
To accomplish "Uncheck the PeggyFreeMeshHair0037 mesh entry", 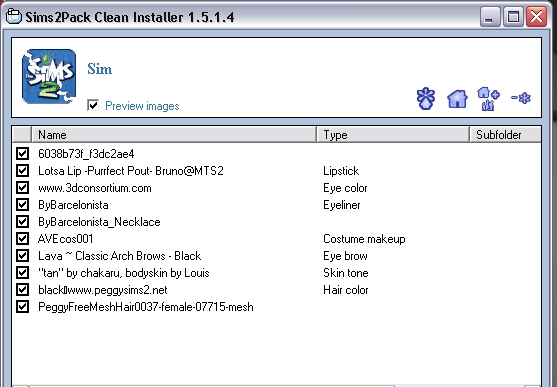I will [22, 306].
